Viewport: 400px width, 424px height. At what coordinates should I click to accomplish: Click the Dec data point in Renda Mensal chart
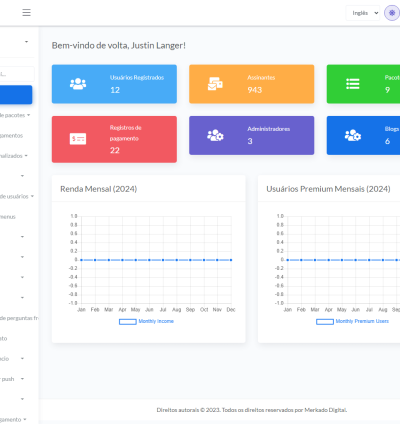[231, 260]
